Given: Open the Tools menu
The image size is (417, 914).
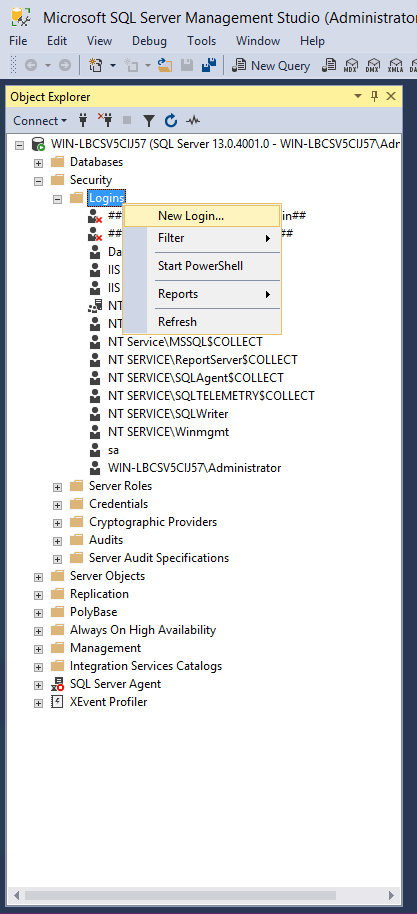Looking at the screenshot, I should tap(202, 41).
